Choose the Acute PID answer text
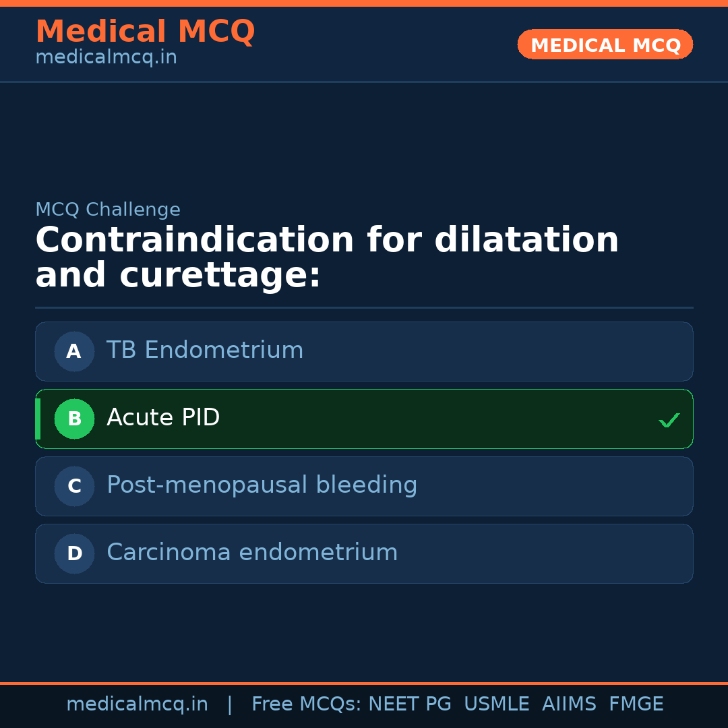Screen dimensions: 728x728 163,418
